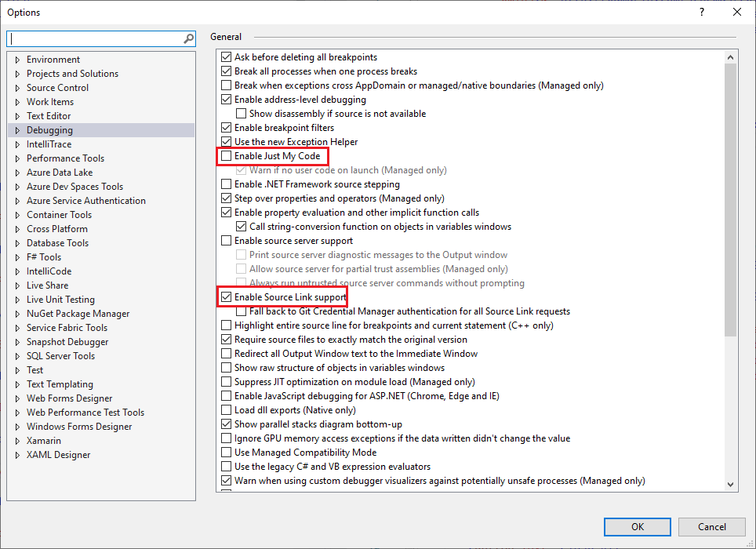
Task: Uncheck Enable Source Link support
Action: coord(226,297)
